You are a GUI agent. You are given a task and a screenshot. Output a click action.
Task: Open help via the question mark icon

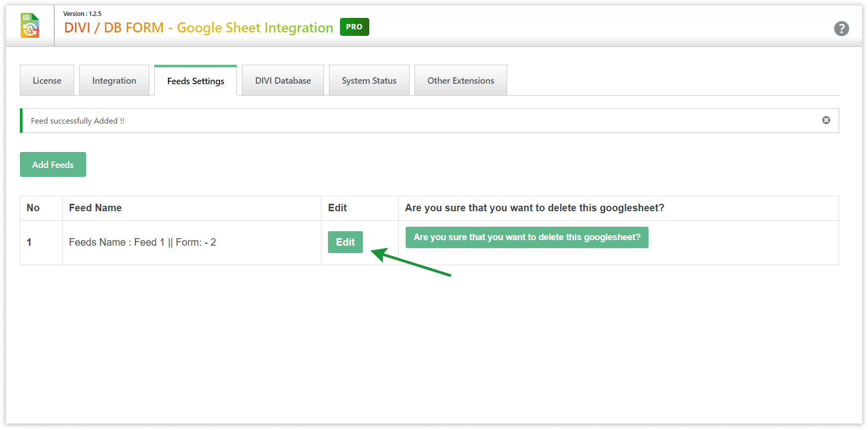pyautogui.click(x=841, y=29)
